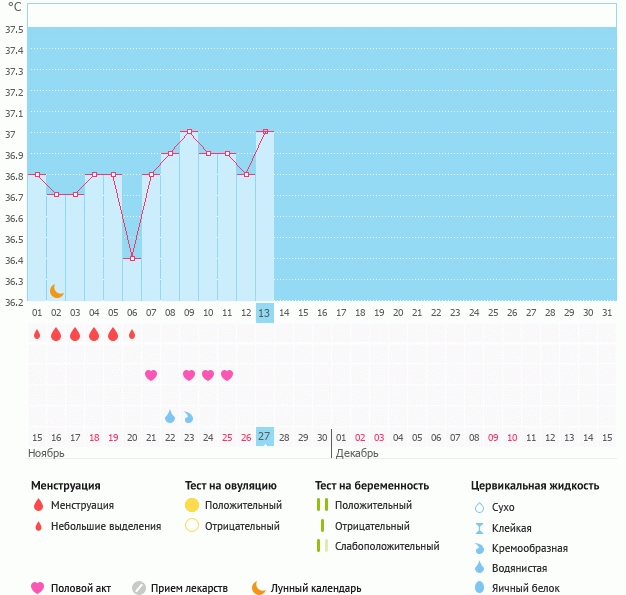
Task: Select highlighted cycle day 27
Action: tap(264, 436)
